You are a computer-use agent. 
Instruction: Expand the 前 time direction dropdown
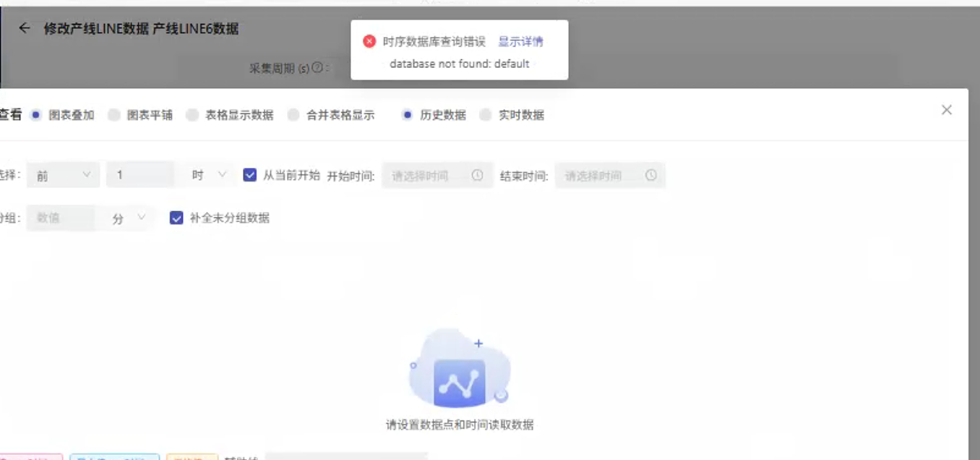tap(63, 175)
